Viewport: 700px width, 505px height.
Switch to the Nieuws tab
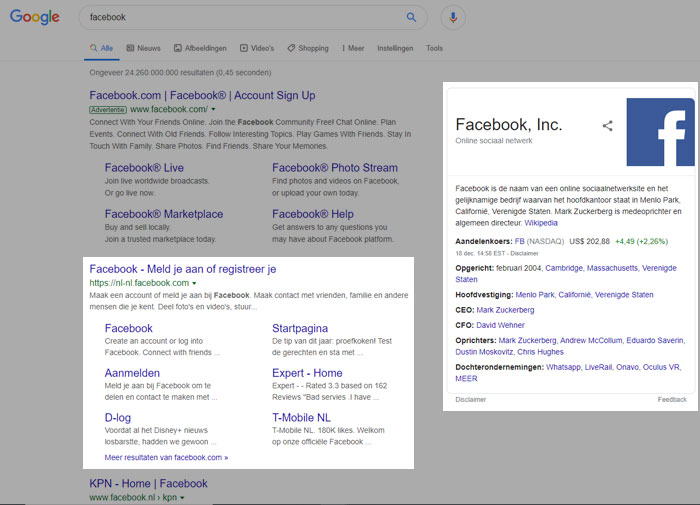coord(143,48)
